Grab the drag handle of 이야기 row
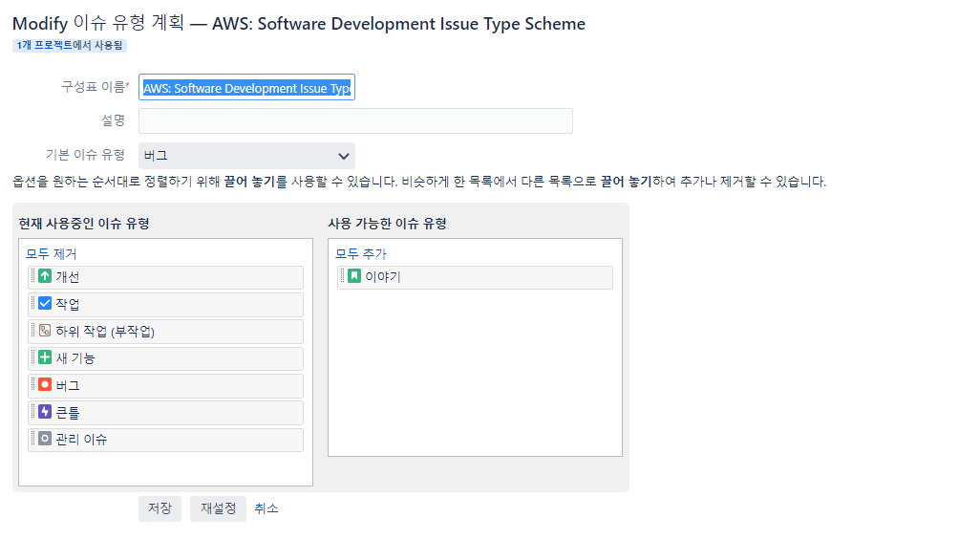The image size is (980, 540). pyautogui.click(x=343, y=276)
